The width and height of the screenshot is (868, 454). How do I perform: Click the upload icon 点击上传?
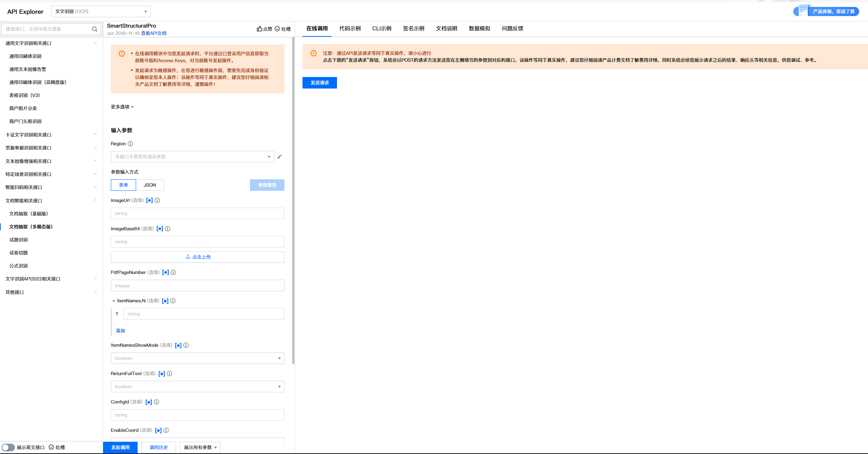188,257
